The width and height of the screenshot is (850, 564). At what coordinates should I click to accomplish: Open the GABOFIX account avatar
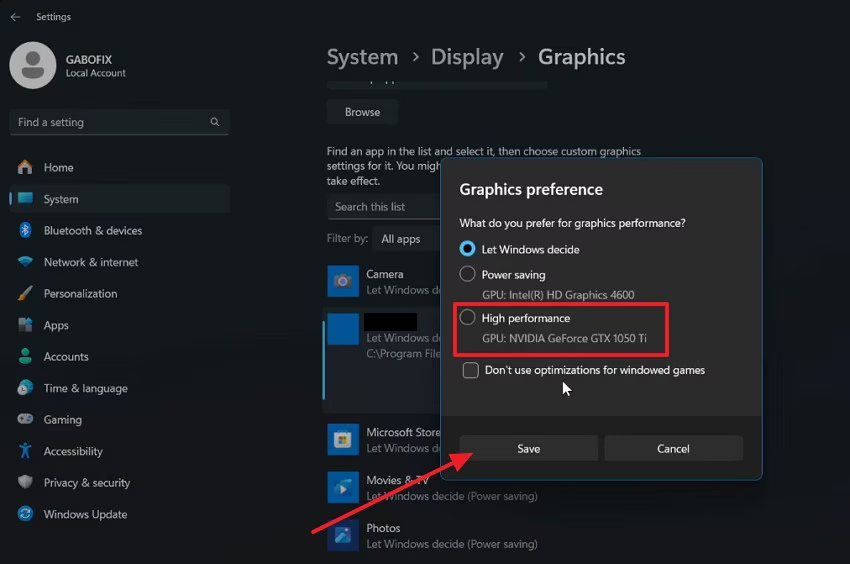coord(33,65)
